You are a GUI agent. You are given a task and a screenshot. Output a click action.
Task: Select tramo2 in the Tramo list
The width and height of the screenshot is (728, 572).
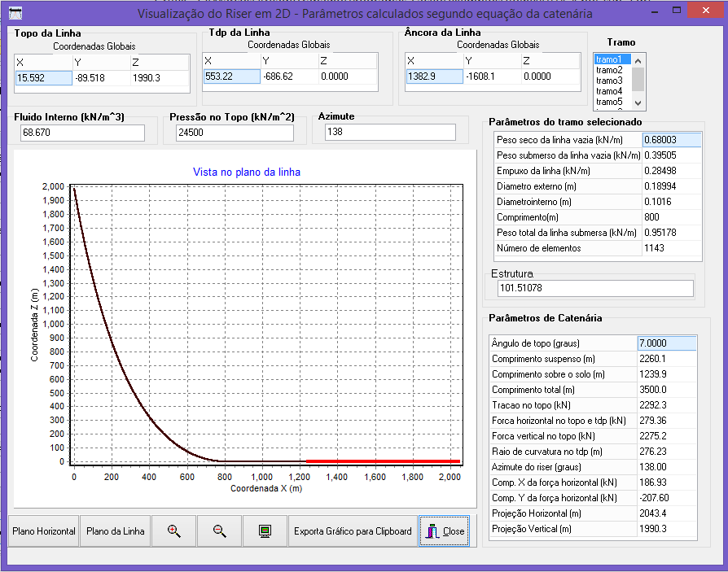(x=609, y=70)
